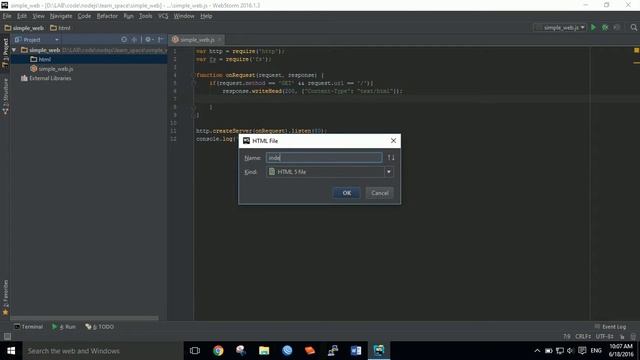Click fold marker at function onRequest line
Screen dimensions: 640x360
[195, 75]
